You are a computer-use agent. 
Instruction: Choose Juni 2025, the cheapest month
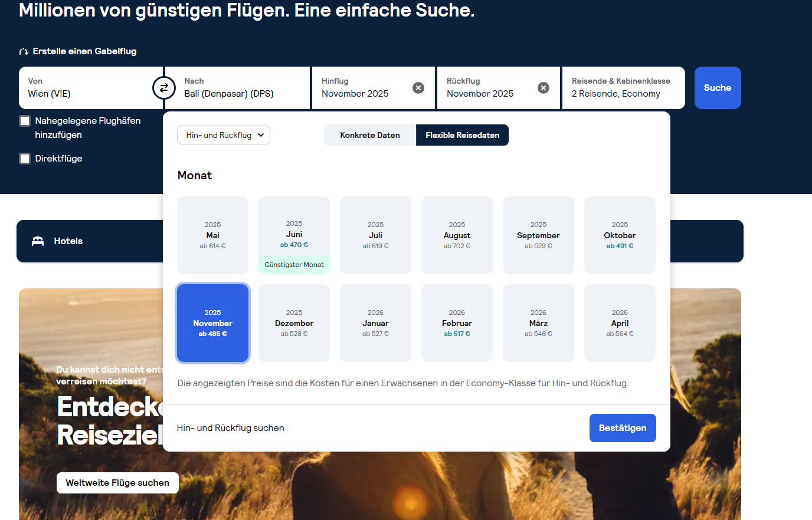tap(294, 235)
